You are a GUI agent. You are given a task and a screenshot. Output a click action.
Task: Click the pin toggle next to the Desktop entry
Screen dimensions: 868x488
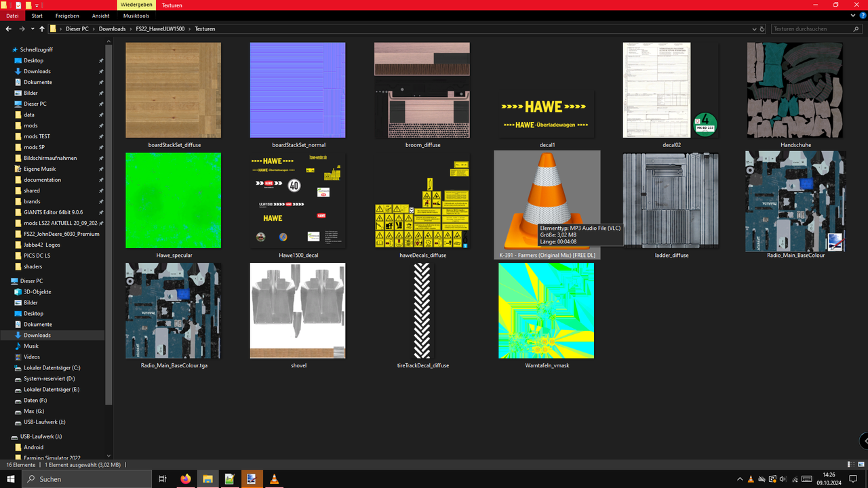101,60
